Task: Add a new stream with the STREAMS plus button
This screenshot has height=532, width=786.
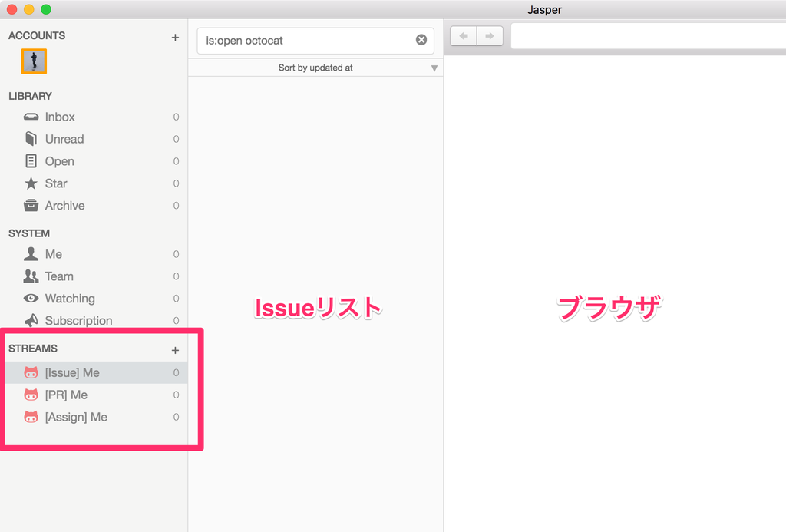Action: coord(175,349)
